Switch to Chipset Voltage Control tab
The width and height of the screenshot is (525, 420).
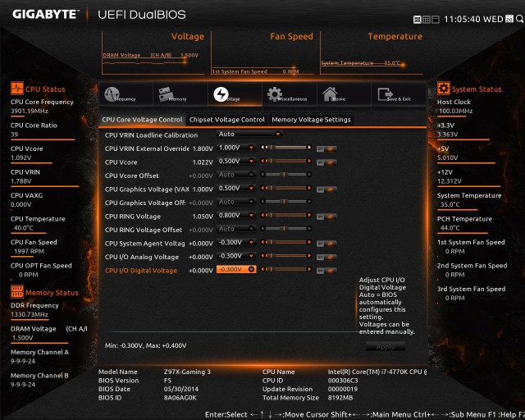pos(226,120)
